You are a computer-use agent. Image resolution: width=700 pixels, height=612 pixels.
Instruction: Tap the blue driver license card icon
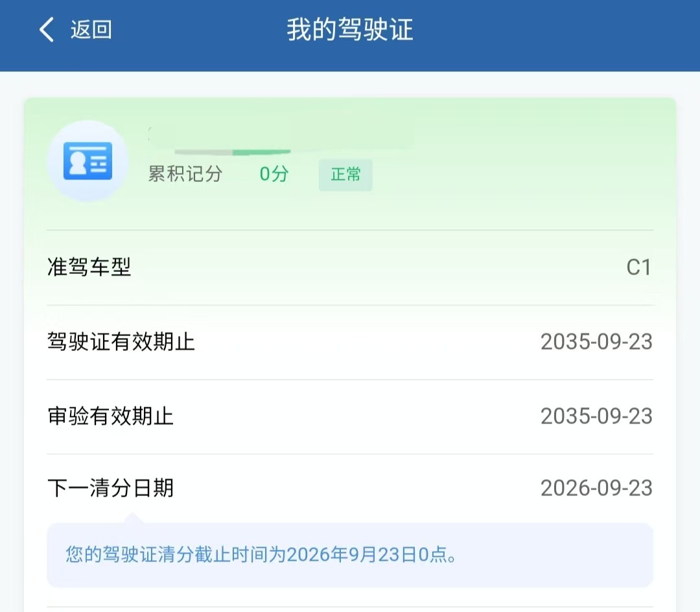tap(88, 161)
